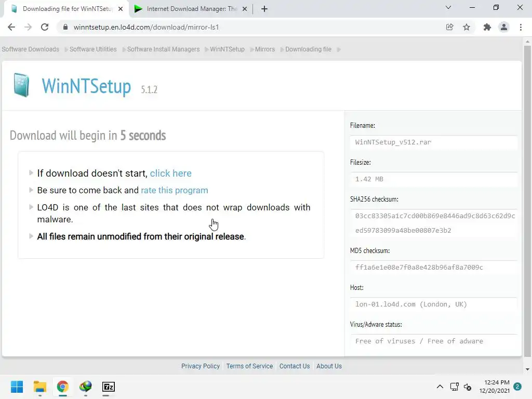The width and height of the screenshot is (532, 399).
Task: Open the Extensions puzzle icon
Action: pyautogui.click(x=487, y=27)
